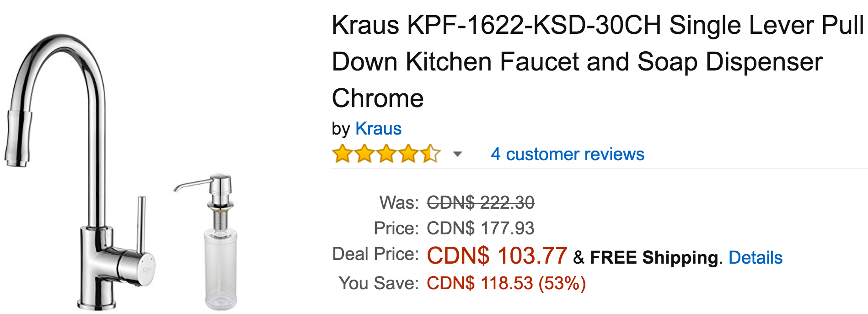Click the second gold rating star
868x314 pixels.
click(x=364, y=154)
